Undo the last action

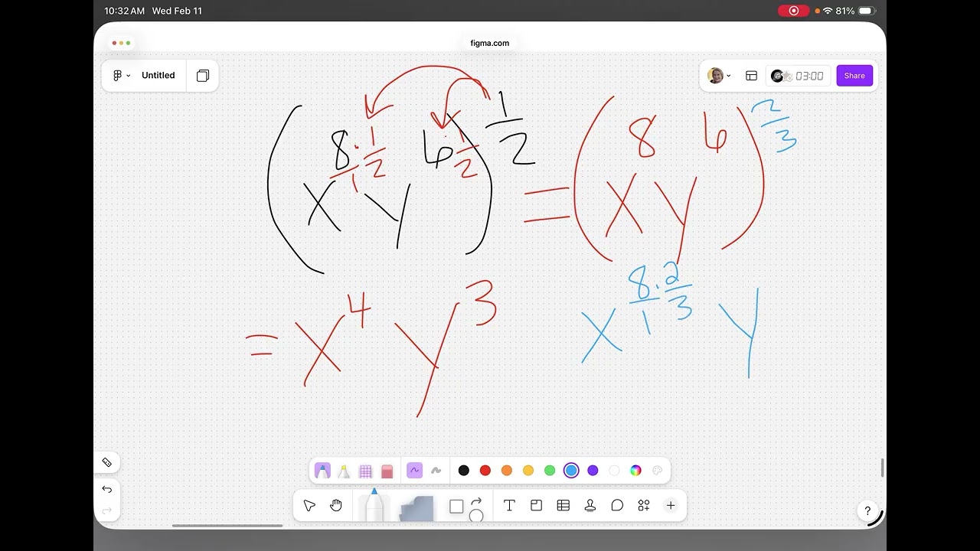tap(106, 489)
